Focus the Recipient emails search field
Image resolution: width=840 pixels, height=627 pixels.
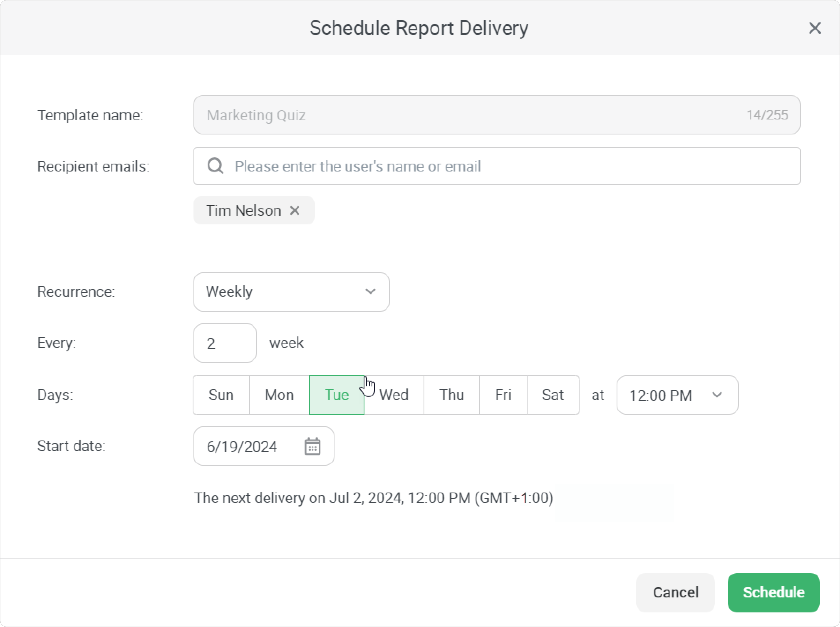[508, 166]
